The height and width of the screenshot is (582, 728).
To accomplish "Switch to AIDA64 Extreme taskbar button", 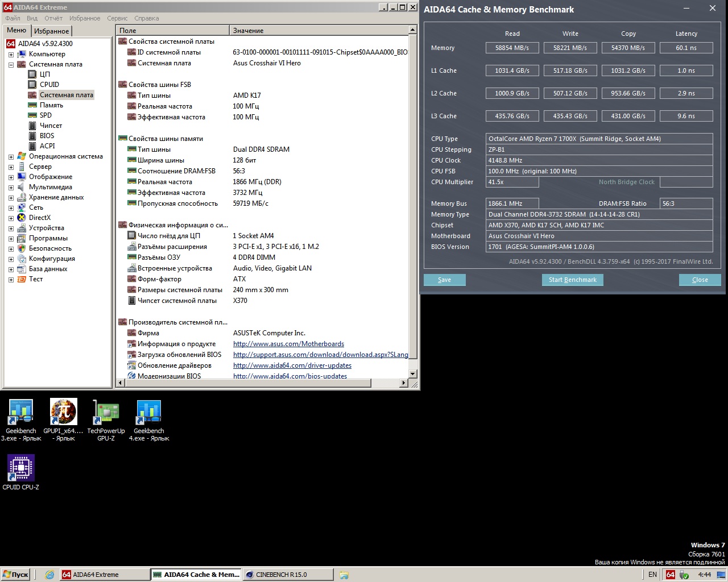I will [x=105, y=575].
